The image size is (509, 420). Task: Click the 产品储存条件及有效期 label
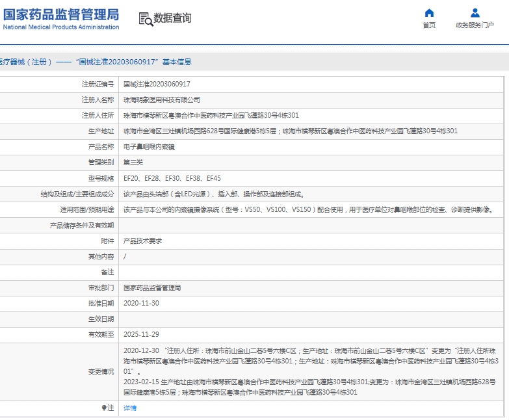tap(82, 225)
